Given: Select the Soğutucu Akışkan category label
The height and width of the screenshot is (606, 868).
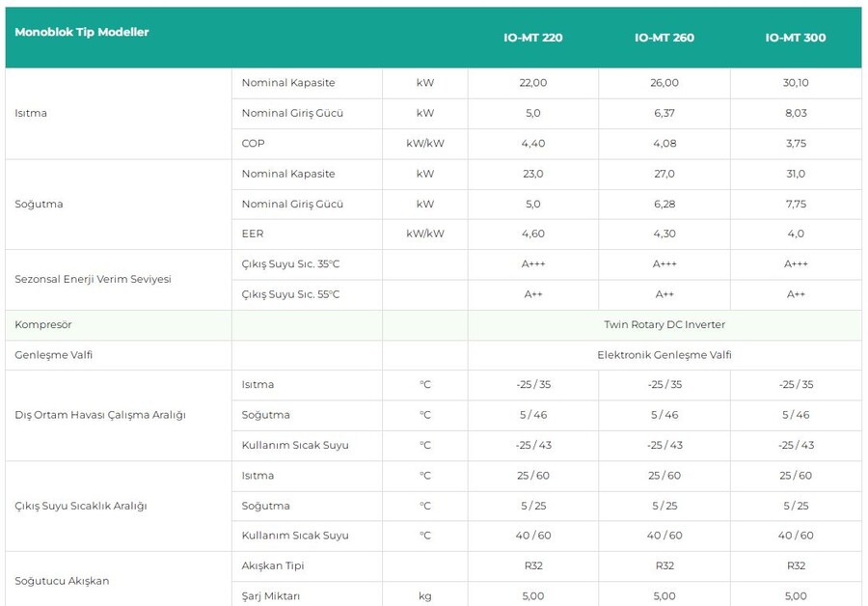Looking at the screenshot, I should point(62,581).
